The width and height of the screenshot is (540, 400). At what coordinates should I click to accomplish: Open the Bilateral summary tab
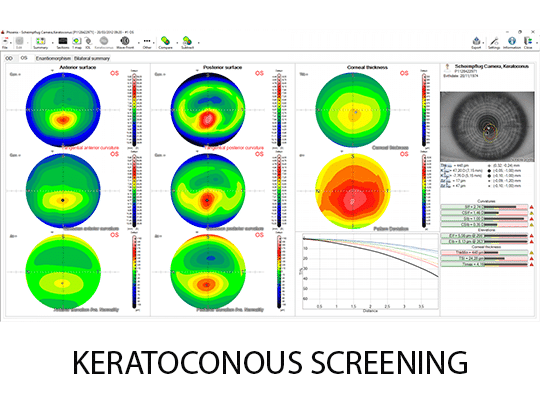92,59
